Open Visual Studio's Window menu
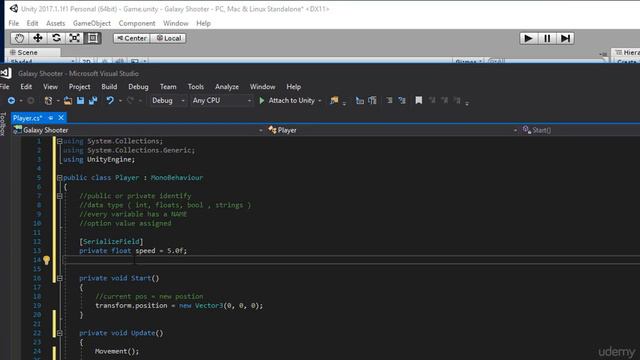The height and width of the screenshot is (360, 640). click(x=262, y=87)
